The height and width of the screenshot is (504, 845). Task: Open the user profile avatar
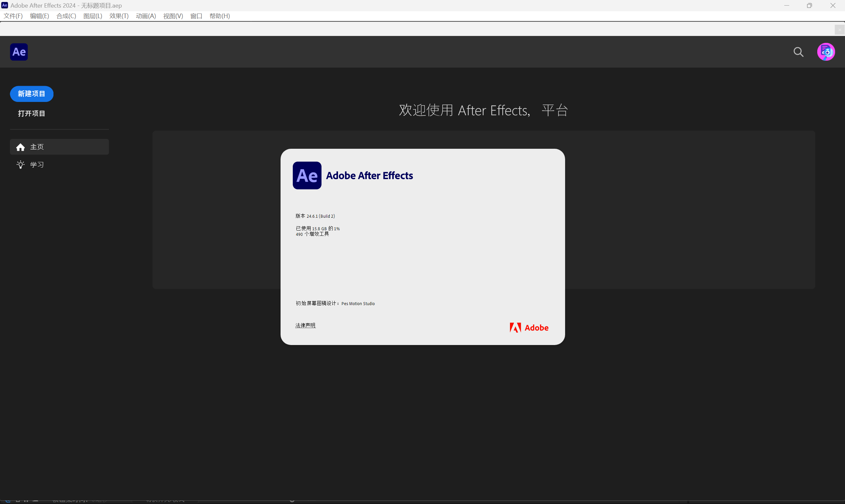pos(826,52)
